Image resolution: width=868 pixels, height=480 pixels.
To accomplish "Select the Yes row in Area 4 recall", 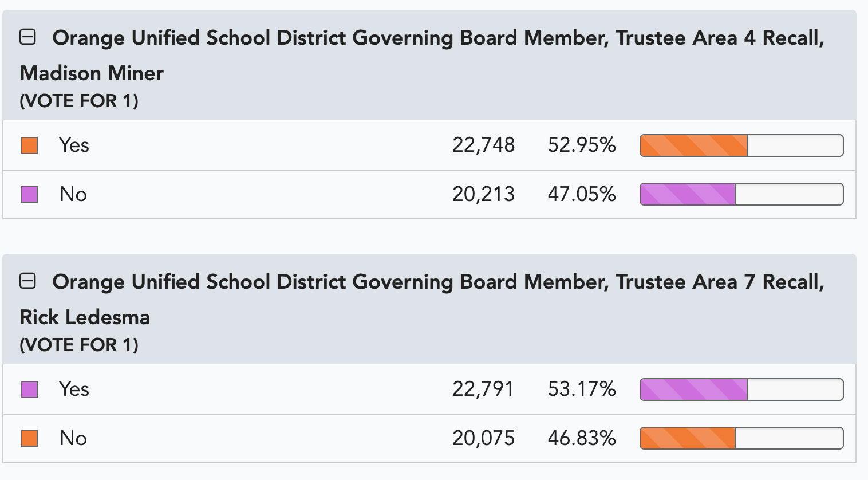I will coord(429,145).
